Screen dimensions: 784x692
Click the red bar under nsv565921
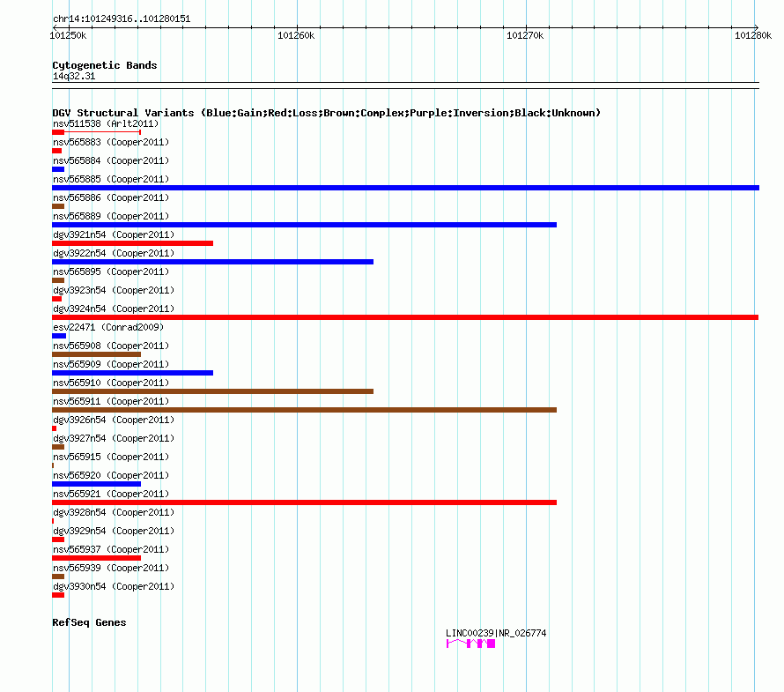coord(304,502)
